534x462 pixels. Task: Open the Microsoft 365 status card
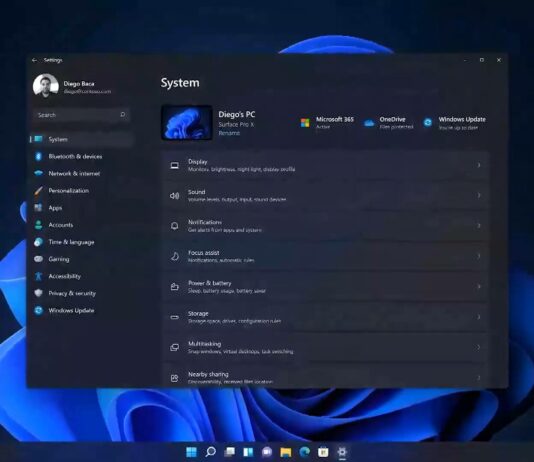[x=327, y=123]
